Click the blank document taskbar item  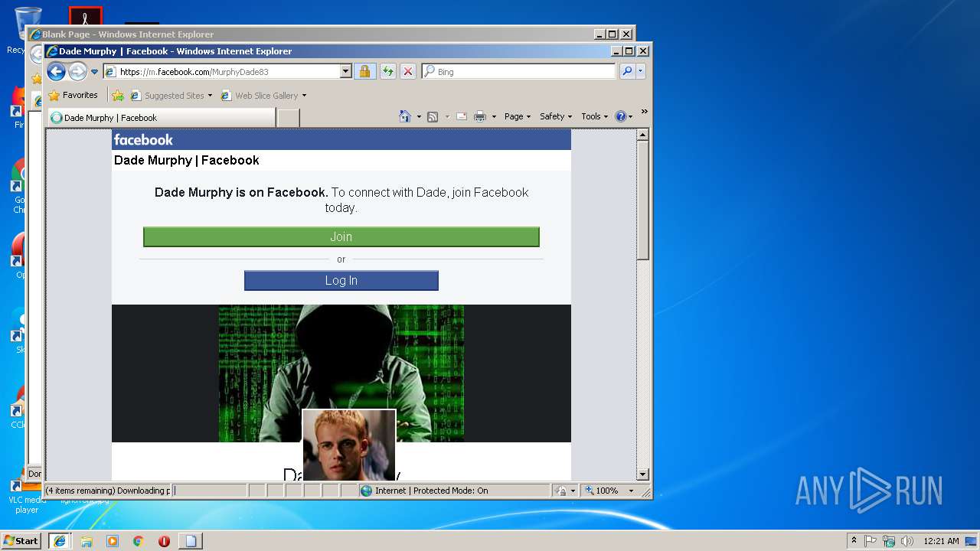191,541
